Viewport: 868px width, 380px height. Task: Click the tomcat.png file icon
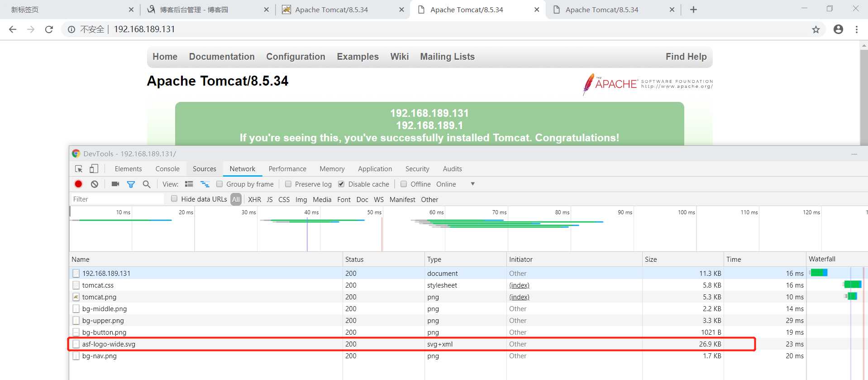(76, 297)
